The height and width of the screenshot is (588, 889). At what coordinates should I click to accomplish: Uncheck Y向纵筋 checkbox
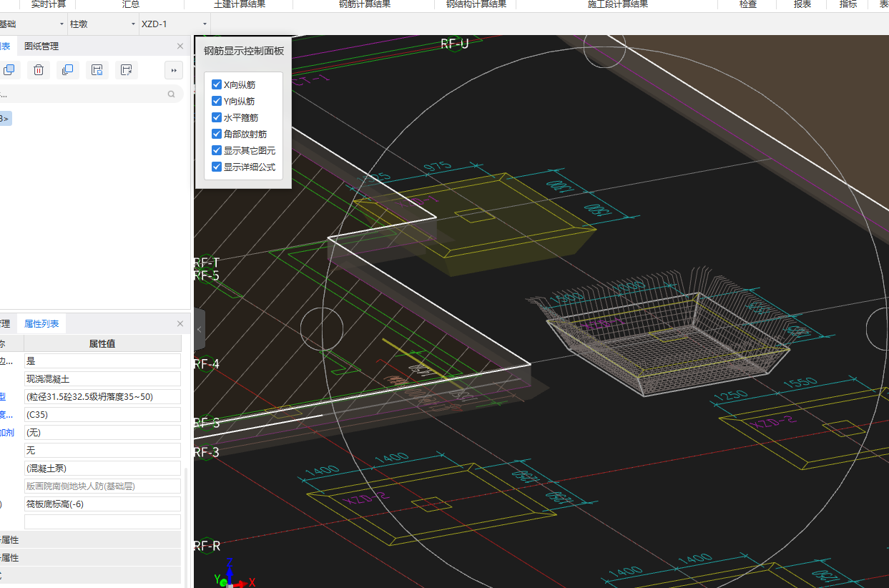pos(217,101)
